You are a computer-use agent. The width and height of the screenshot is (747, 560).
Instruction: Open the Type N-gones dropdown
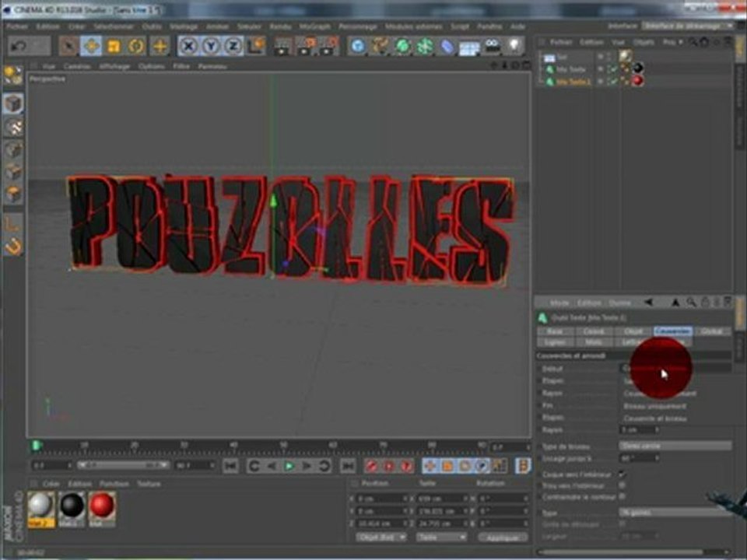[x=675, y=513]
